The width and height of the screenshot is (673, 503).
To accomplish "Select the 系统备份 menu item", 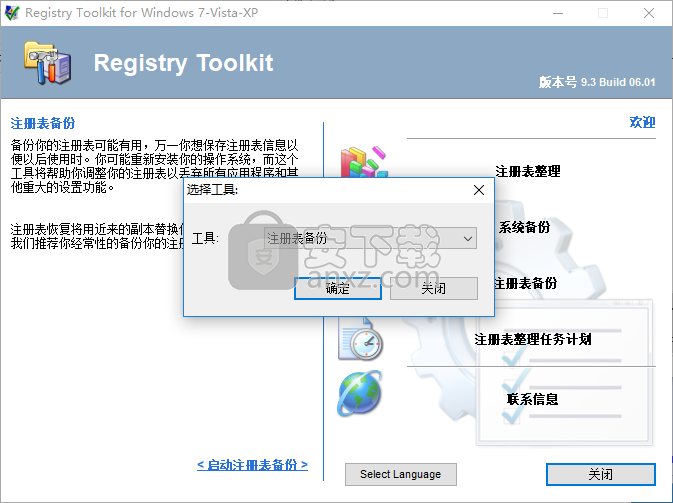I will [x=524, y=227].
